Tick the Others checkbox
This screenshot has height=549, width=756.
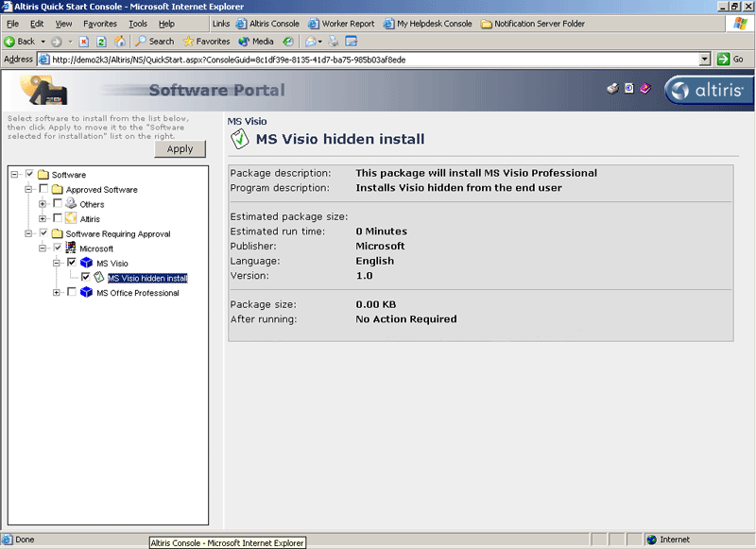(58, 204)
